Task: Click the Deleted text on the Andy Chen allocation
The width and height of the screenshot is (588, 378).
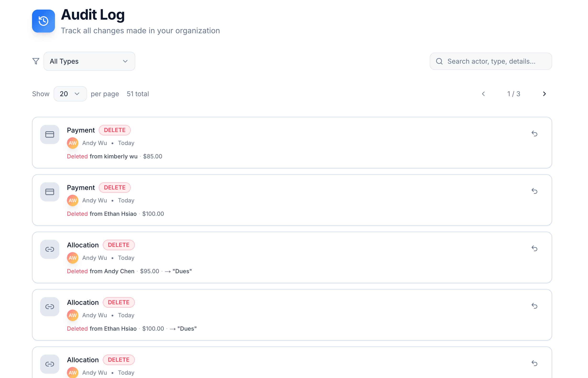Action: 77,271
